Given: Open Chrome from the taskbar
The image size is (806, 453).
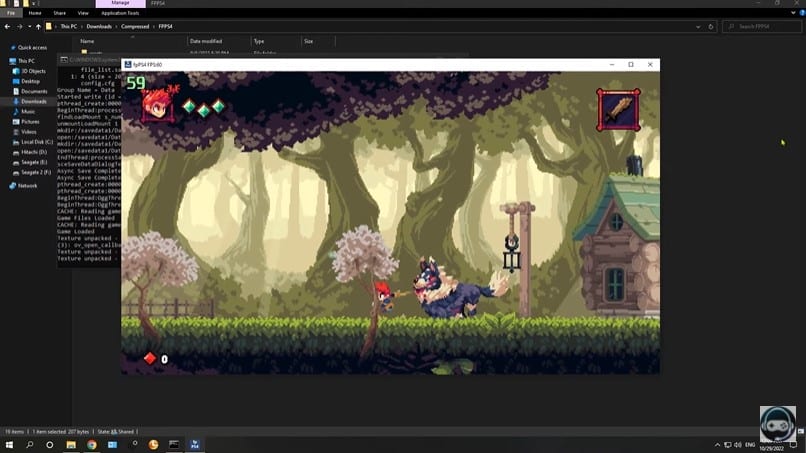Looking at the screenshot, I should [91, 444].
